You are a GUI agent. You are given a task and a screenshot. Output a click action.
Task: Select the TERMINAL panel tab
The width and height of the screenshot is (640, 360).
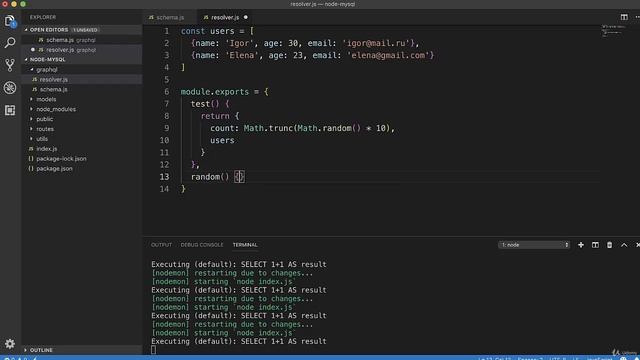tap(245, 245)
